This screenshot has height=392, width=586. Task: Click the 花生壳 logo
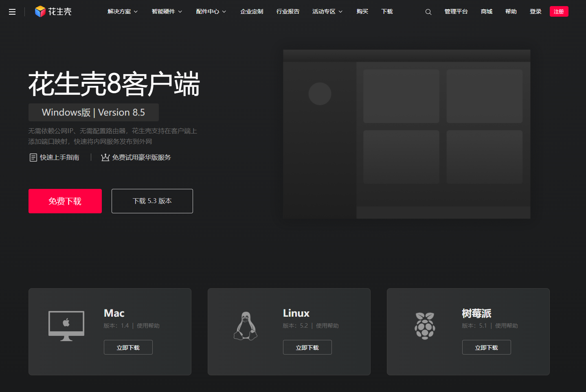coord(53,11)
